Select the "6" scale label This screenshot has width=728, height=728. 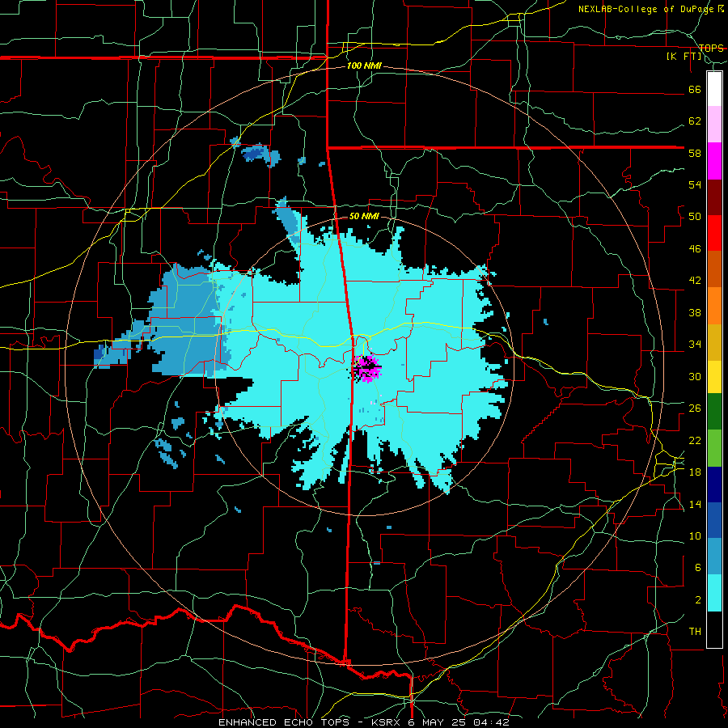click(697, 569)
